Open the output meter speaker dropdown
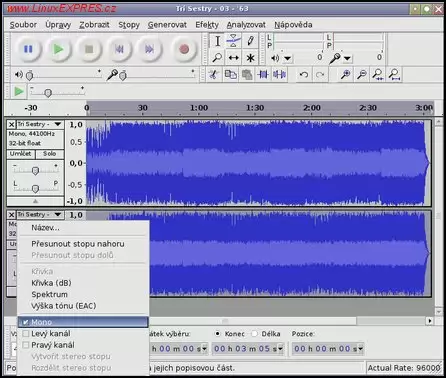Viewport: 446px width, 378px height. [287, 59]
